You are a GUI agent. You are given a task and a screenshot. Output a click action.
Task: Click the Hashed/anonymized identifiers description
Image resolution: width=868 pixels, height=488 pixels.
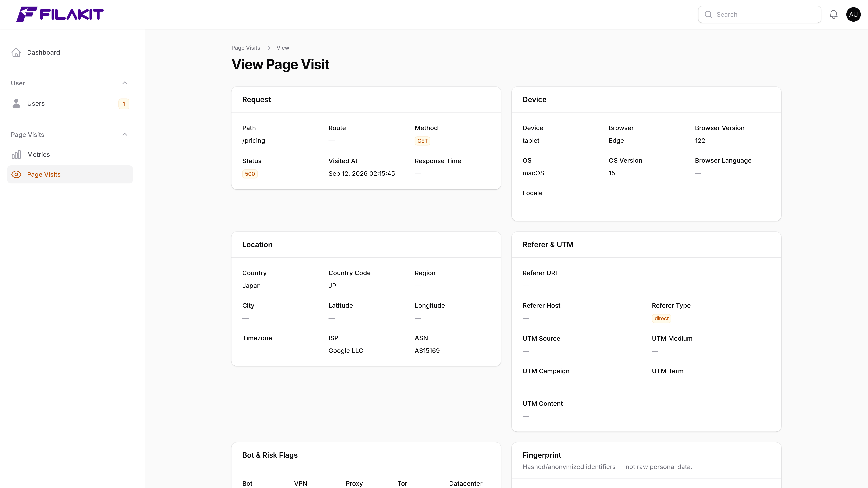pos(607,467)
